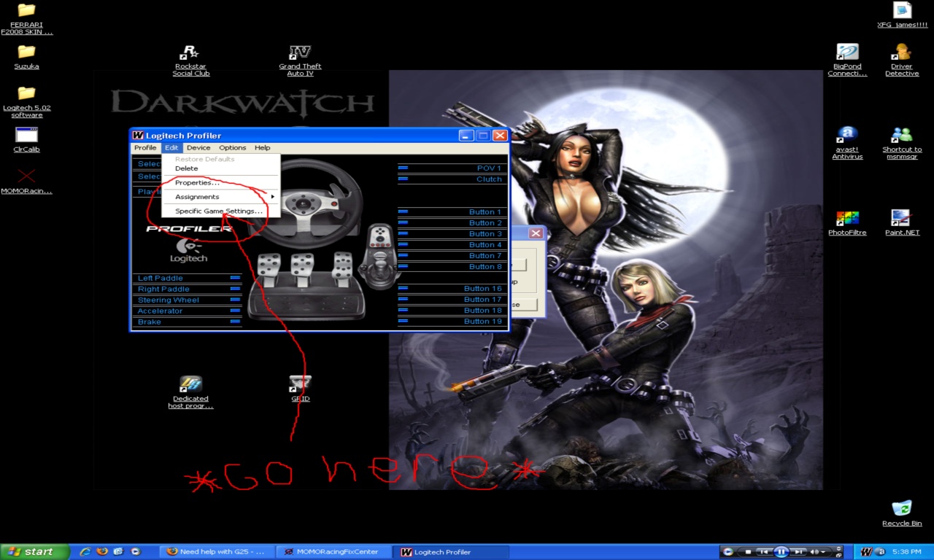934x560 pixels.
Task: Open the Button 8 assignment menu
Action: (x=452, y=267)
